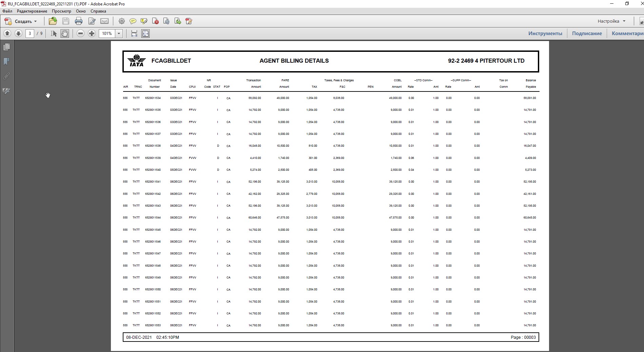Expand the Настройка dropdown
This screenshot has height=352, width=644.
click(x=611, y=21)
